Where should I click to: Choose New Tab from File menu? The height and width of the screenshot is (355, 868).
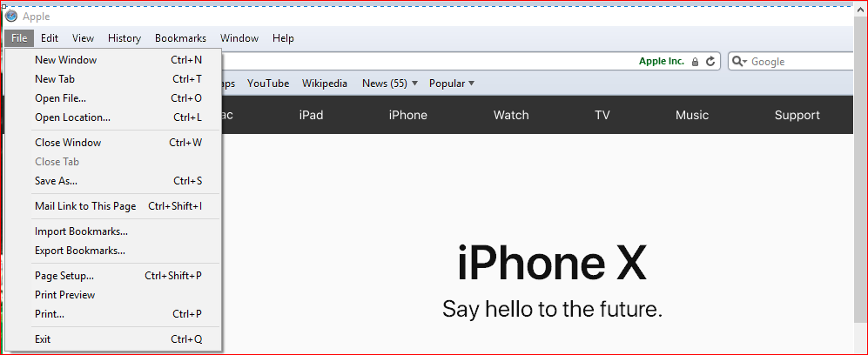coord(113,79)
